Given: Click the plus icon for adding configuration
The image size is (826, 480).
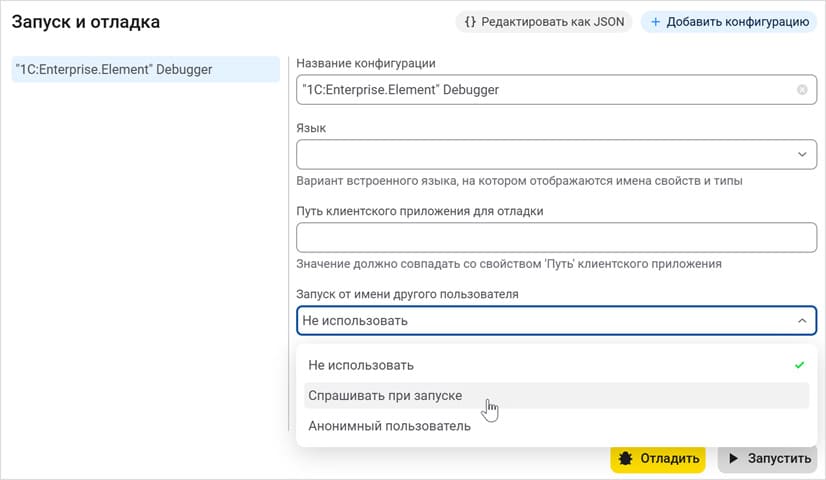Looking at the screenshot, I should click(656, 21).
